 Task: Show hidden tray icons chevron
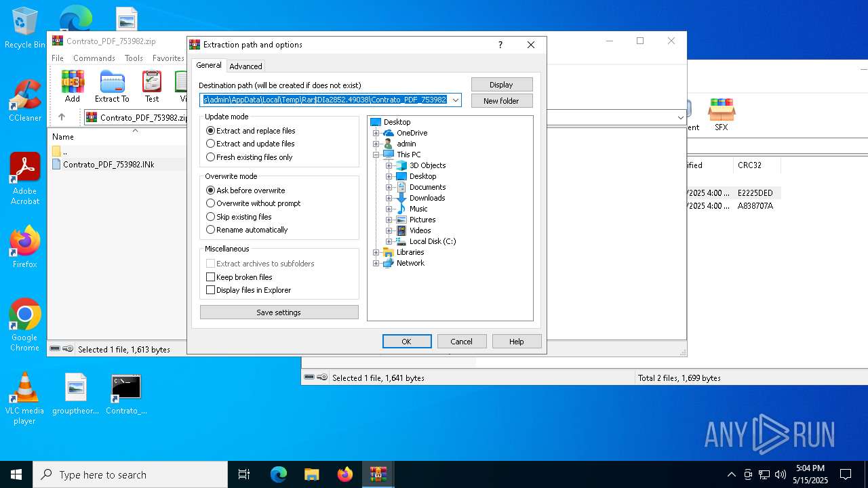point(731,474)
